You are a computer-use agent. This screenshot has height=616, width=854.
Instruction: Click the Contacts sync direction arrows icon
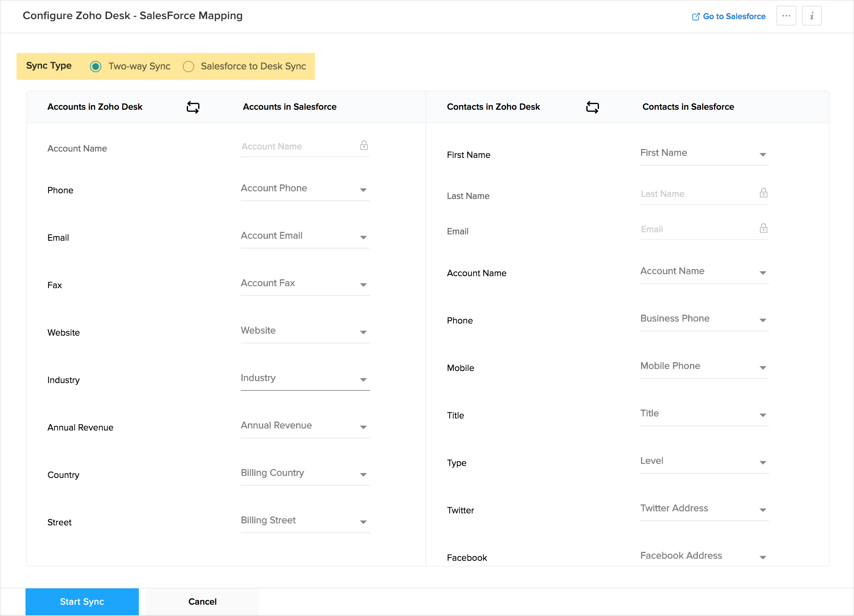(592, 107)
